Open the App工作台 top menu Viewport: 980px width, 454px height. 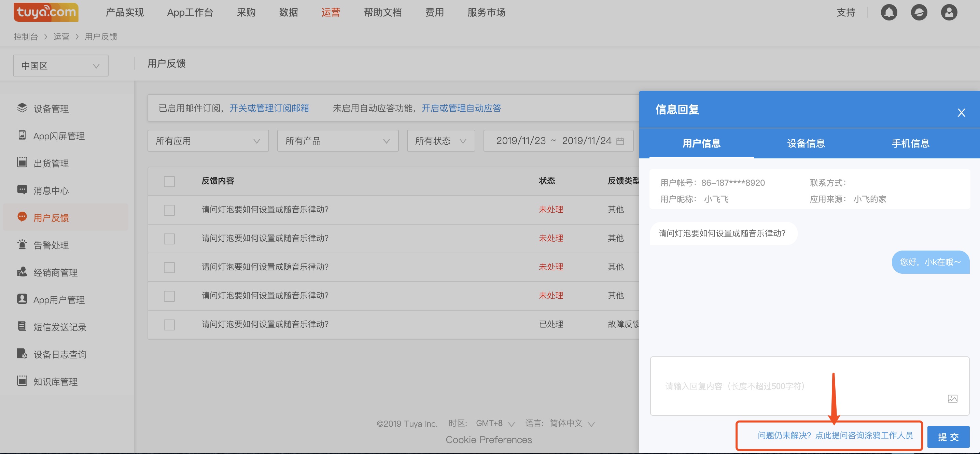(x=190, y=13)
